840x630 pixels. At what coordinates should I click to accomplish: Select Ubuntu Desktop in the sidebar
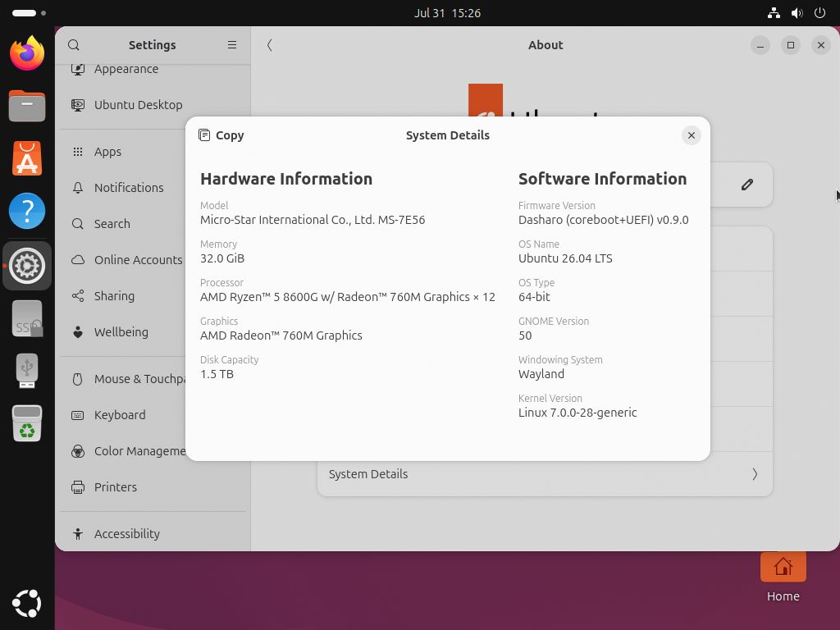[153, 105]
